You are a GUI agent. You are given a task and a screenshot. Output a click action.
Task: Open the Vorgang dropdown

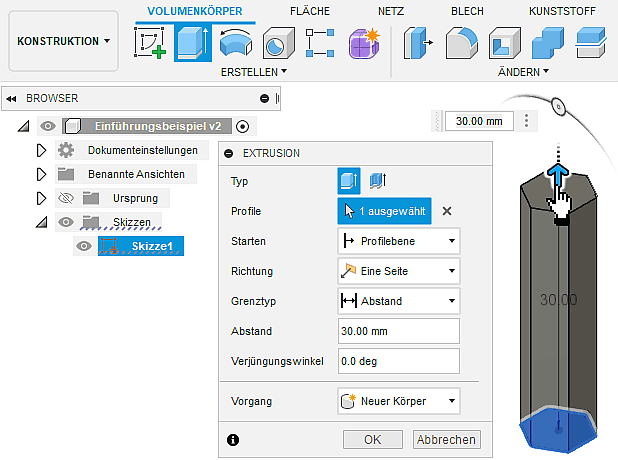398,401
